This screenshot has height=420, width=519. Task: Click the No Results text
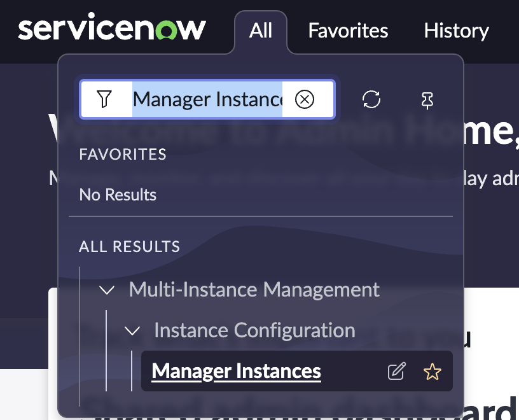pos(118,195)
